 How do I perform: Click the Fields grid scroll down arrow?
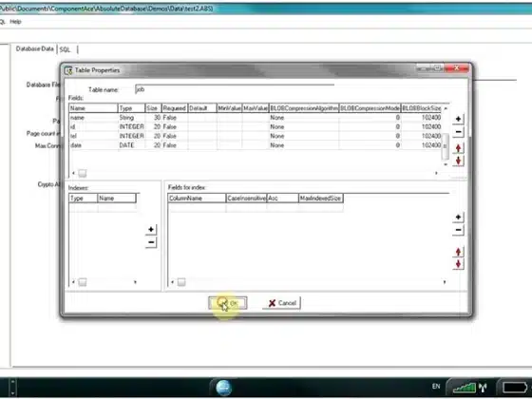(x=446, y=164)
